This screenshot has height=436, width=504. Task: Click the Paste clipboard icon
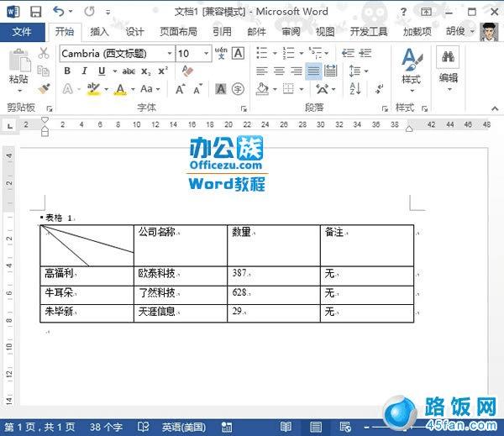pos(19,60)
